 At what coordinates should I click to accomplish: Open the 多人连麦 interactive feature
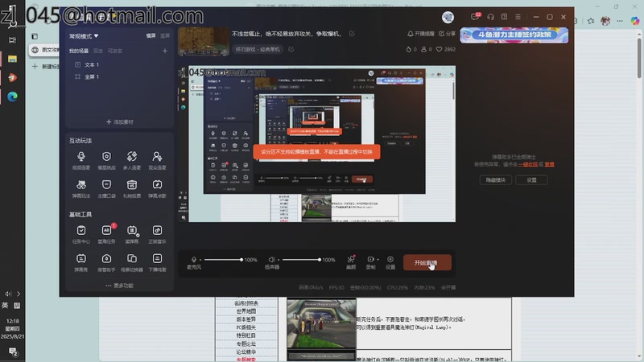point(132,160)
